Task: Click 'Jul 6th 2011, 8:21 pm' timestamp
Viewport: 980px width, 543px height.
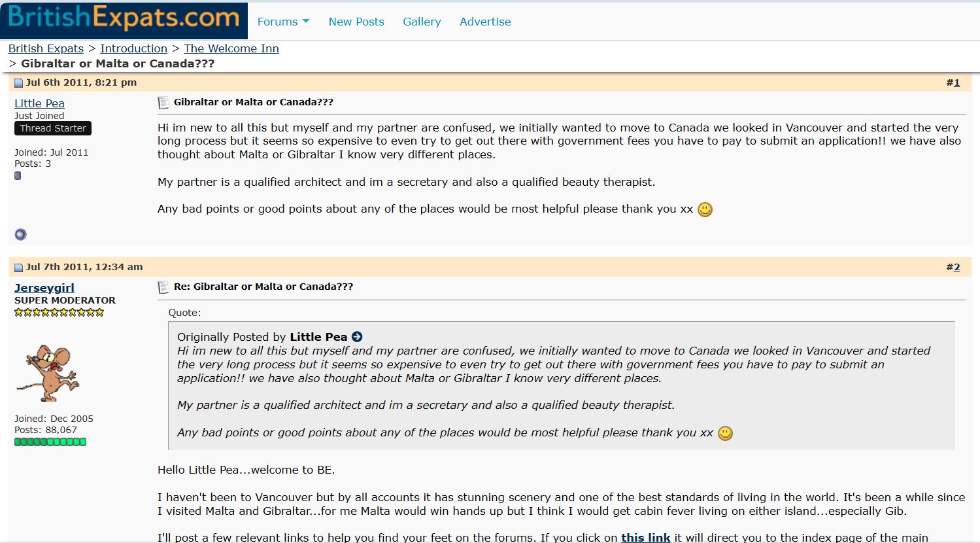Action: 81,82
